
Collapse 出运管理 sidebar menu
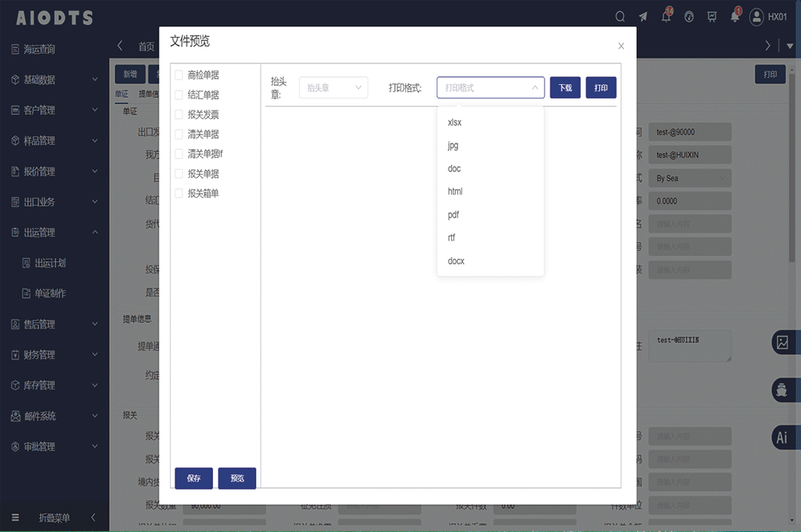(54, 232)
